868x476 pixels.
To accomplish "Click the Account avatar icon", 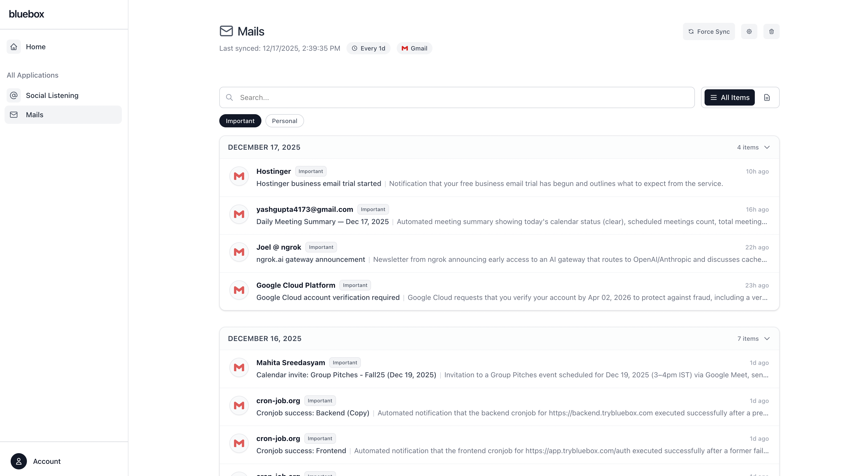I will 19,461.
